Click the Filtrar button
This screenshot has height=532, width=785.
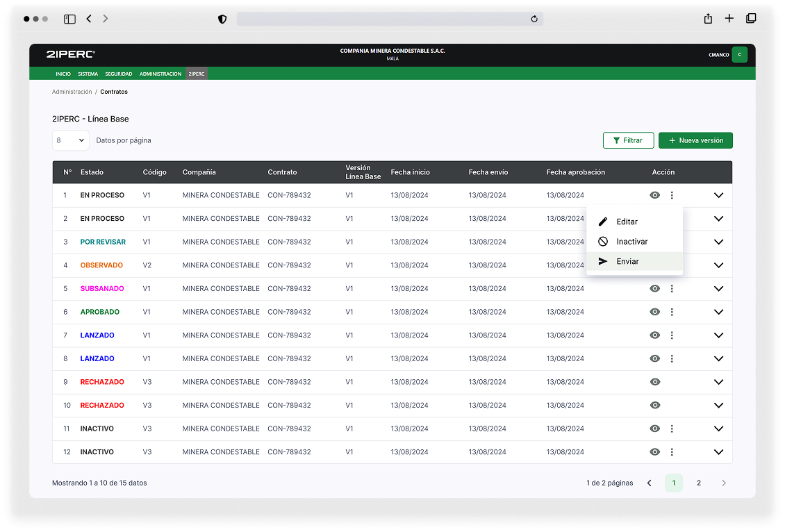[x=628, y=140]
